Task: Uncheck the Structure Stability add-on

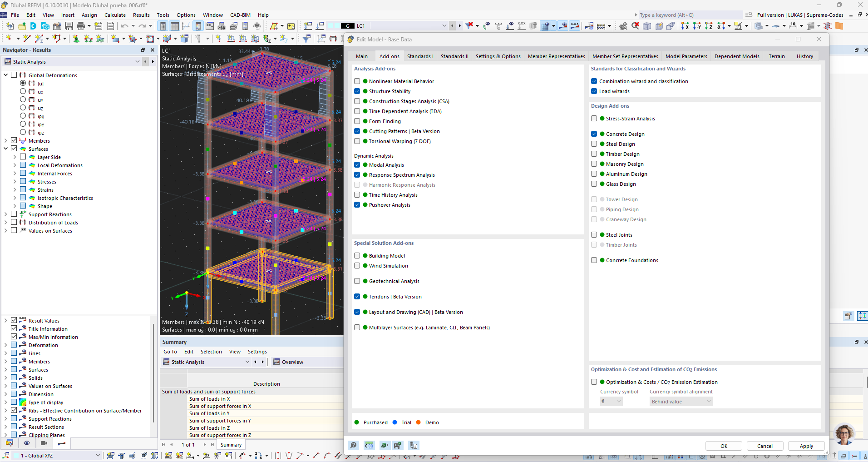Action: coord(357,91)
